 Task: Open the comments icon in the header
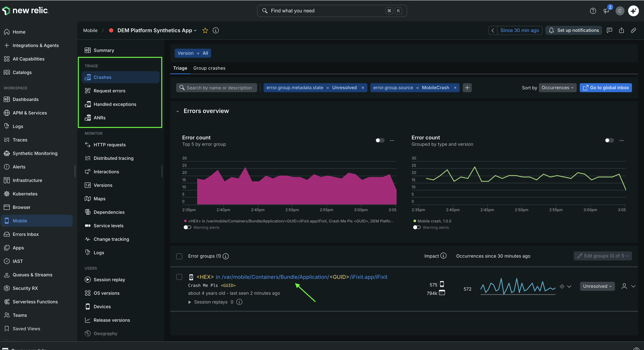point(609,30)
